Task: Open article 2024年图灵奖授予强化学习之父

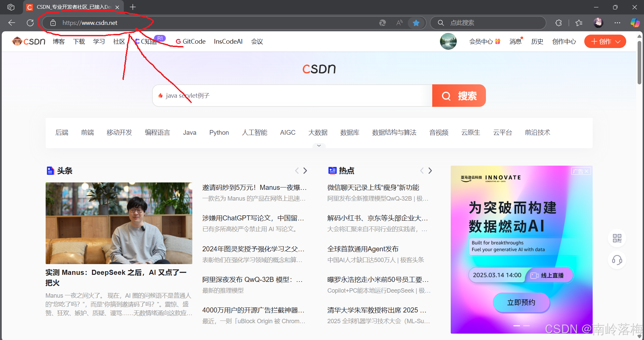Action: click(x=253, y=249)
